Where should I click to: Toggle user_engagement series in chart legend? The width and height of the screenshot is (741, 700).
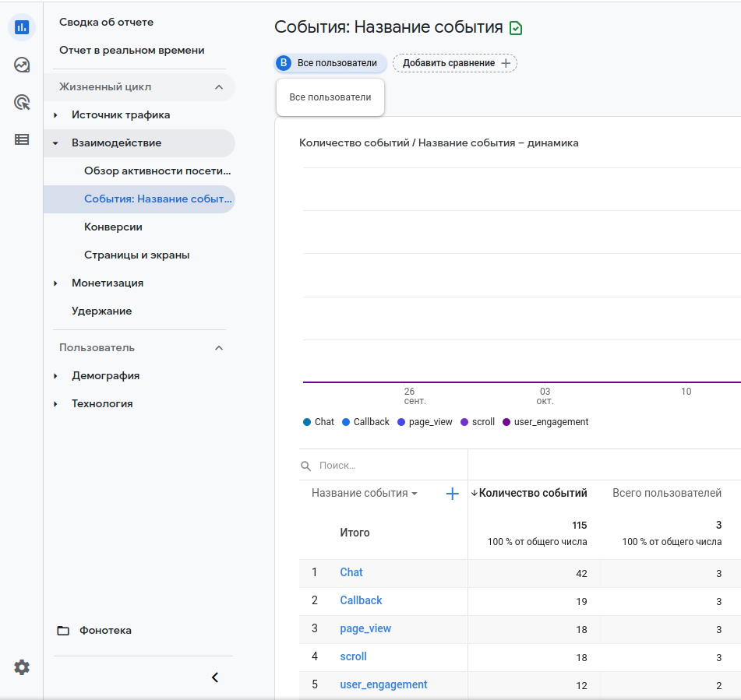pyautogui.click(x=545, y=422)
